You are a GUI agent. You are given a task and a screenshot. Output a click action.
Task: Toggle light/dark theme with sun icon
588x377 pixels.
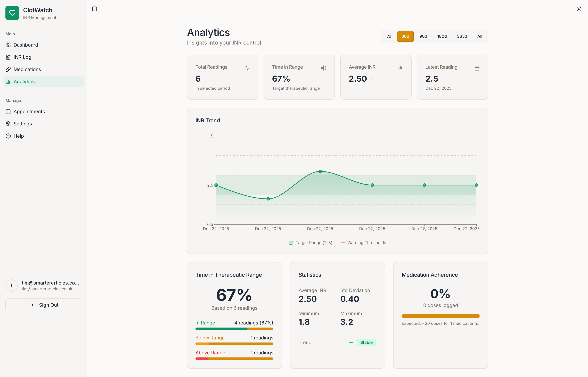pos(579,9)
